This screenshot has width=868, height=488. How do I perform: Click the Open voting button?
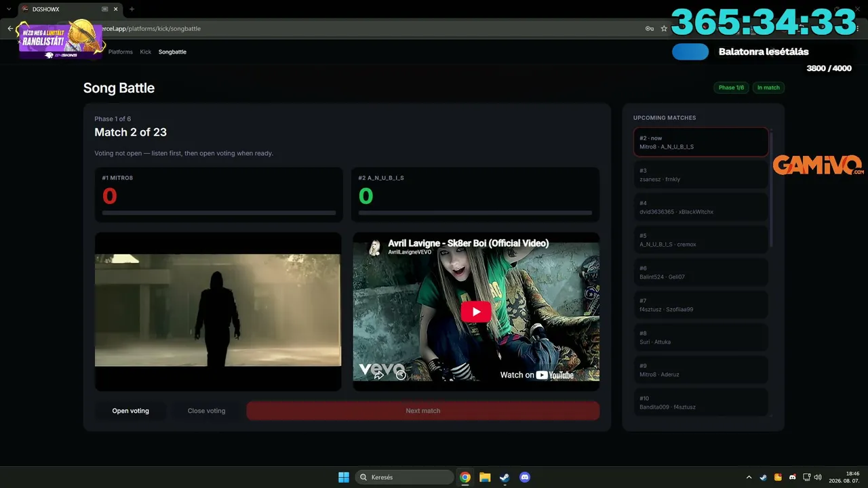click(x=130, y=411)
